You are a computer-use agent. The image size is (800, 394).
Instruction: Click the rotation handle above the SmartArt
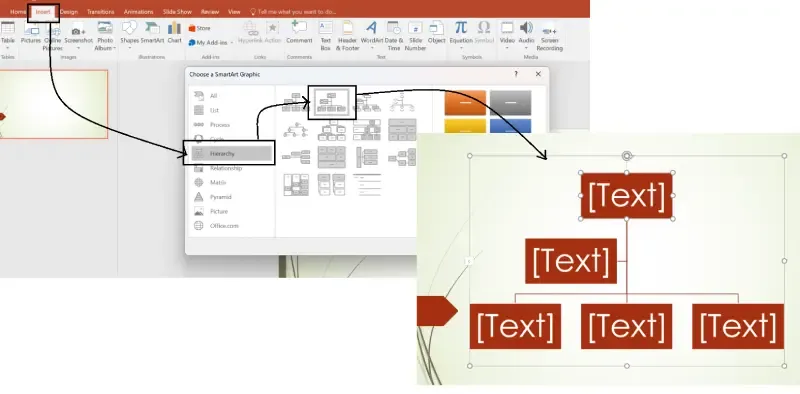coord(627,156)
